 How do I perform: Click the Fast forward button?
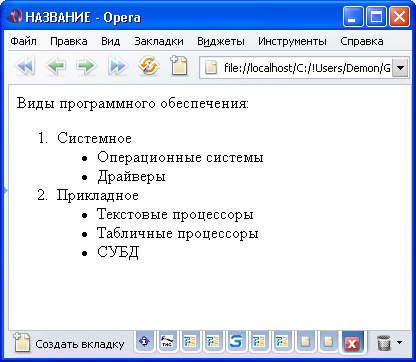118,66
